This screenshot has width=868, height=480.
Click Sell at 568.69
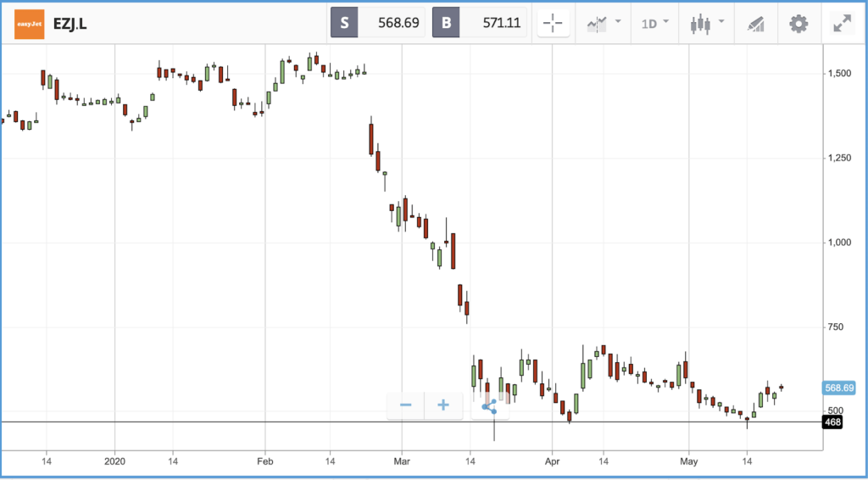pyautogui.click(x=377, y=23)
